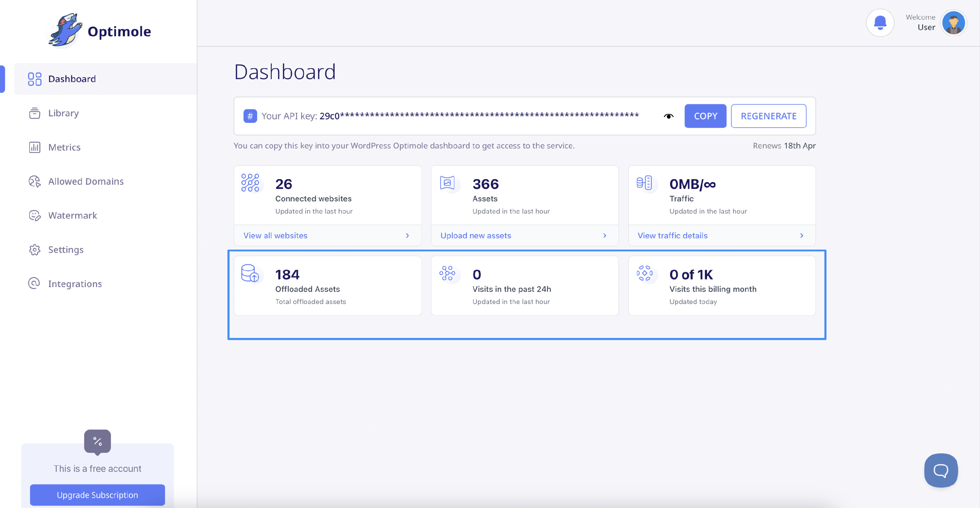Expand the View all websites chevron
The height and width of the screenshot is (508, 980).
point(407,235)
